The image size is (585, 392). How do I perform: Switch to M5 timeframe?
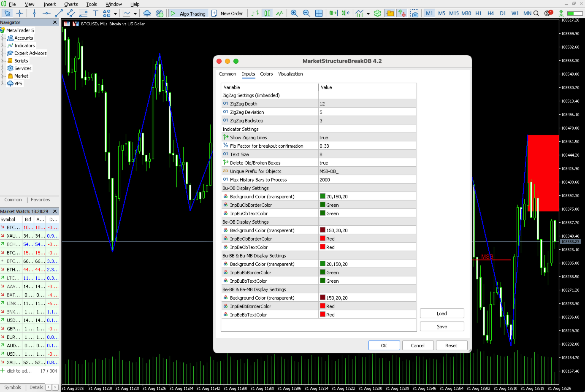click(441, 14)
